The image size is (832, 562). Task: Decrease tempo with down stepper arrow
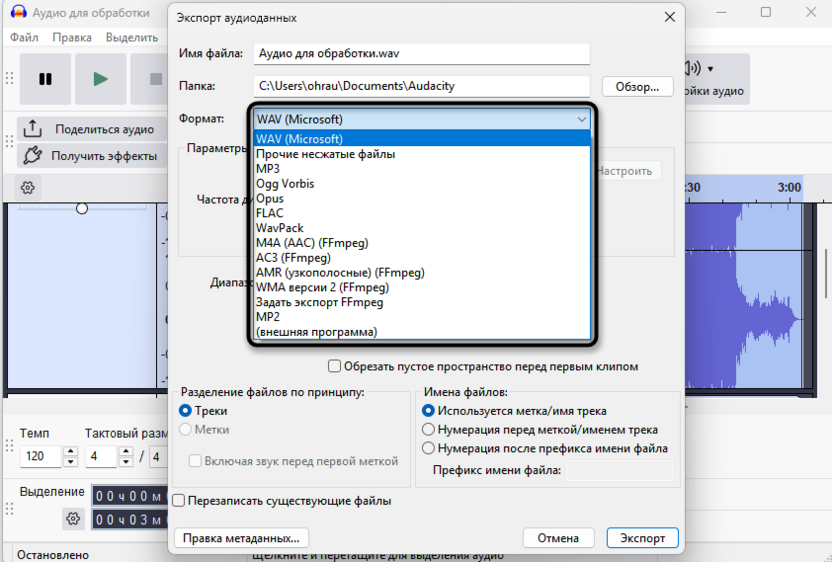click(71, 461)
